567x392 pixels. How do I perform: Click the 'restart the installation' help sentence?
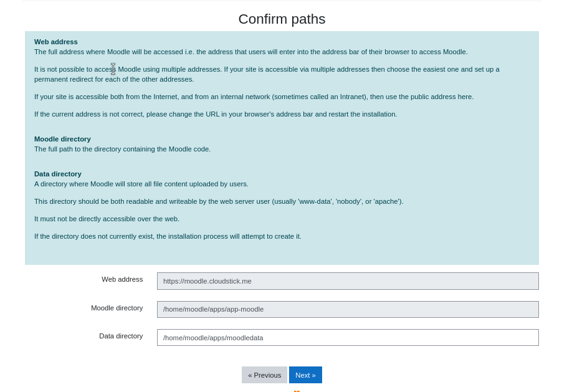coord(216,114)
